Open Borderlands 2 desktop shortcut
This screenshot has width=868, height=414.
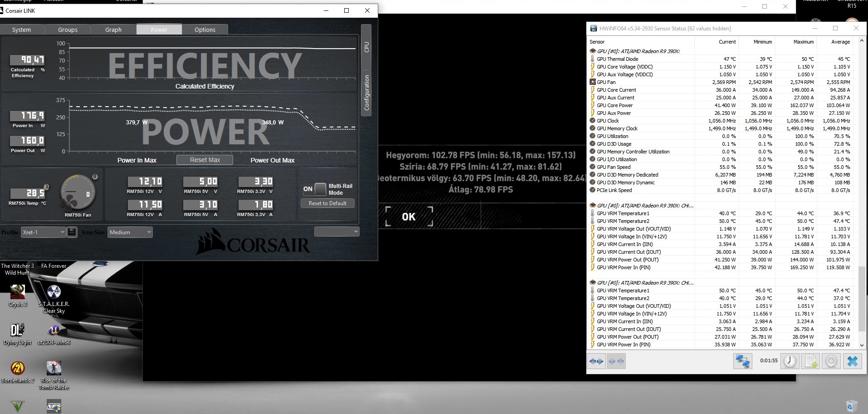pos(18,372)
